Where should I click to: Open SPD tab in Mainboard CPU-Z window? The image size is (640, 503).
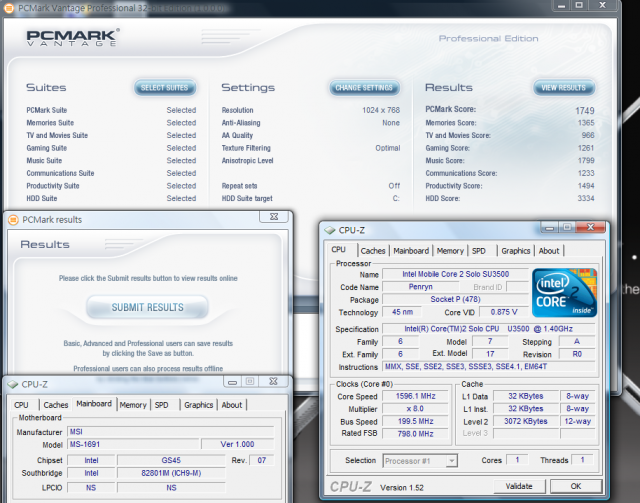(162, 405)
